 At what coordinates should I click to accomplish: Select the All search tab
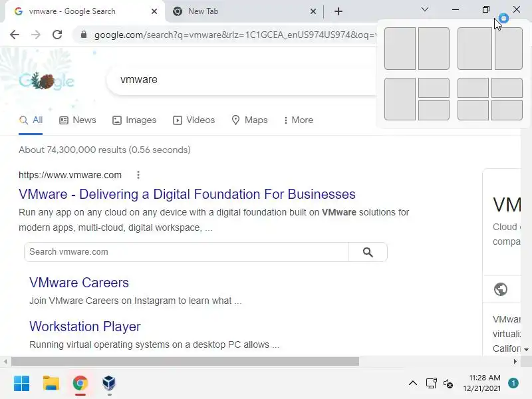click(x=31, y=120)
